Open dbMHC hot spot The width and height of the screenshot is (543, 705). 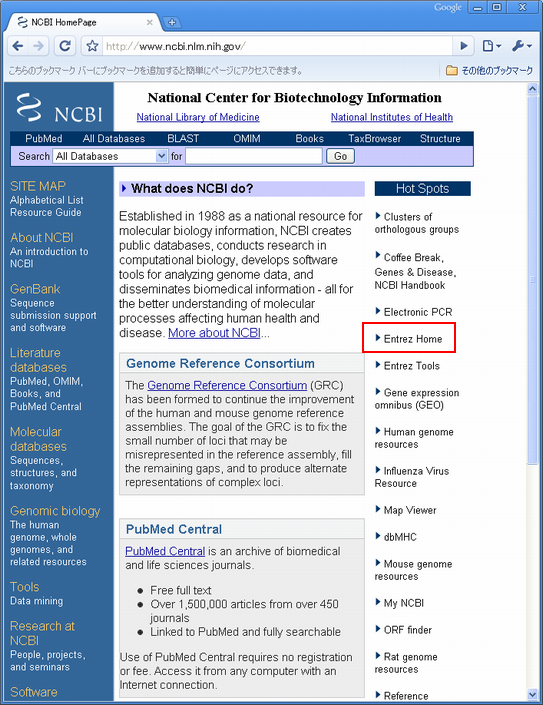pos(400,537)
